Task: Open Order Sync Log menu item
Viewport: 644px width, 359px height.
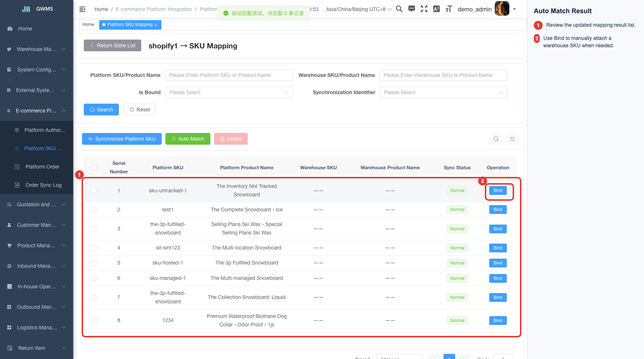Action: click(37, 185)
